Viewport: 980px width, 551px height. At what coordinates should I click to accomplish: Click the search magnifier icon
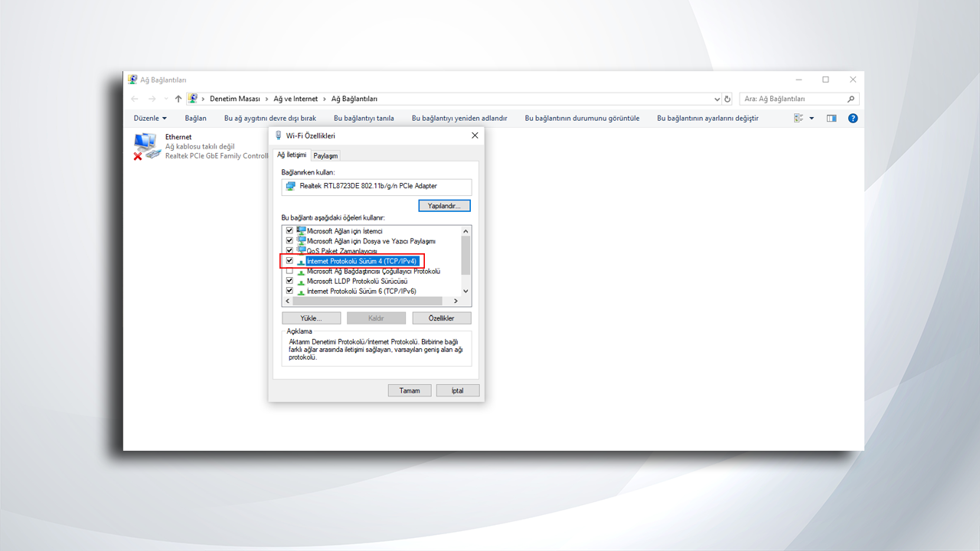(x=851, y=99)
